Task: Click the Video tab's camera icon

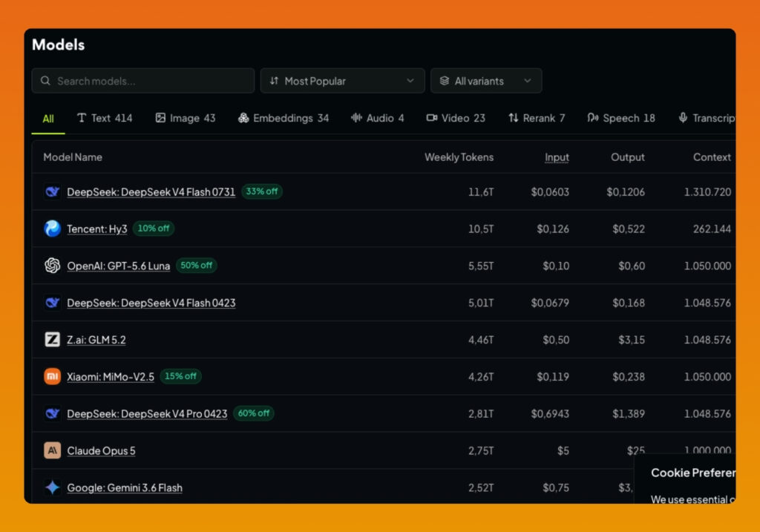Action: point(431,118)
